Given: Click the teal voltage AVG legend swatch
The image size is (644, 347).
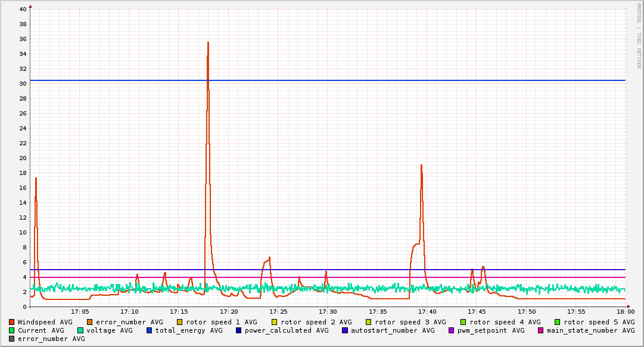Looking at the screenshot, I should click(80, 330).
